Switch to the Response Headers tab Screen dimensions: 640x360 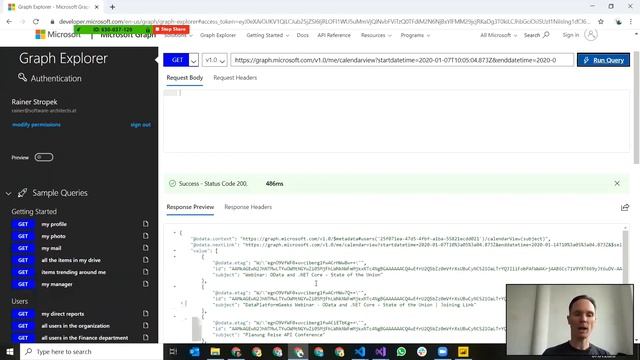248,207
